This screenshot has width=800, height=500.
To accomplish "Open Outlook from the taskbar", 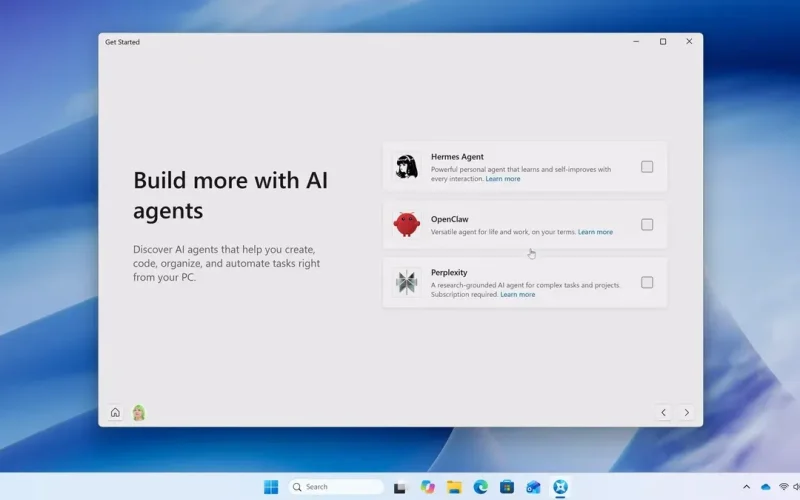I will [533, 487].
